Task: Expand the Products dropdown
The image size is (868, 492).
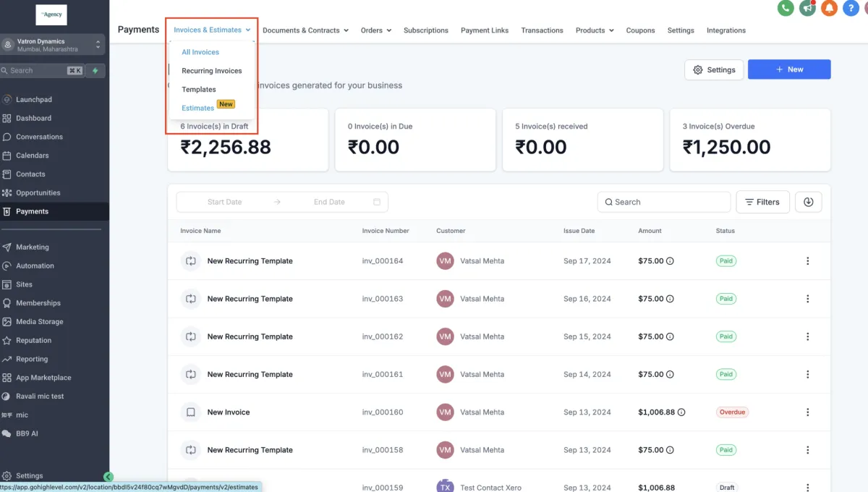Action: coord(595,30)
